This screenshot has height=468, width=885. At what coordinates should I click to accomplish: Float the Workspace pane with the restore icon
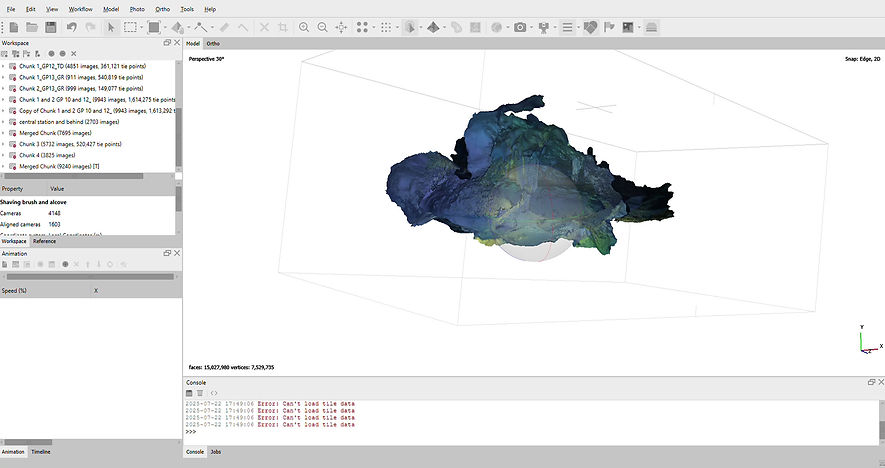point(167,42)
